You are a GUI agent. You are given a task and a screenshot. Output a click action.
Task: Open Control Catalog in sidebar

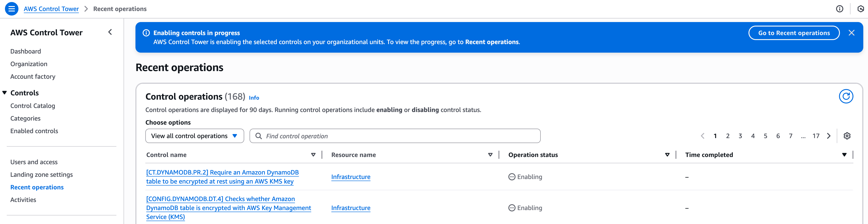click(33, 106)
